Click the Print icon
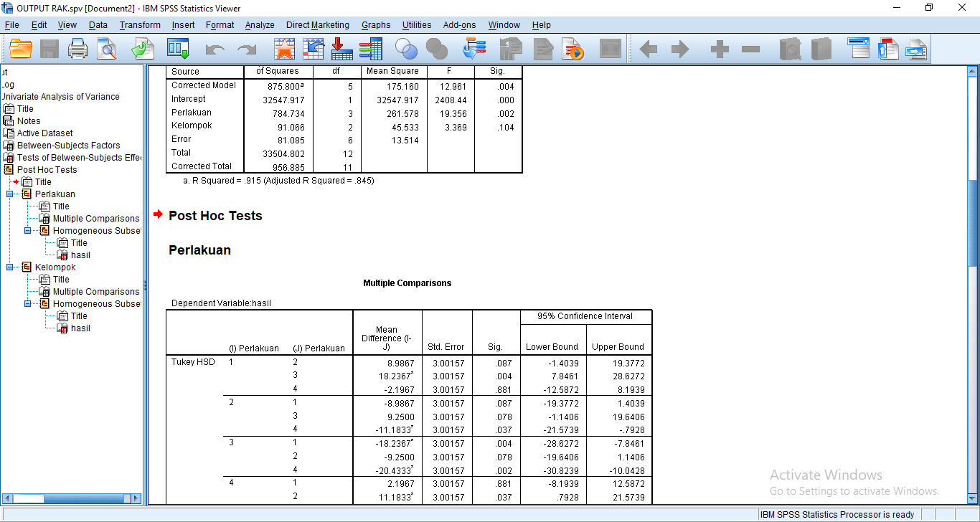This screenshot has width=980, height=522. (x=78, y=49)
